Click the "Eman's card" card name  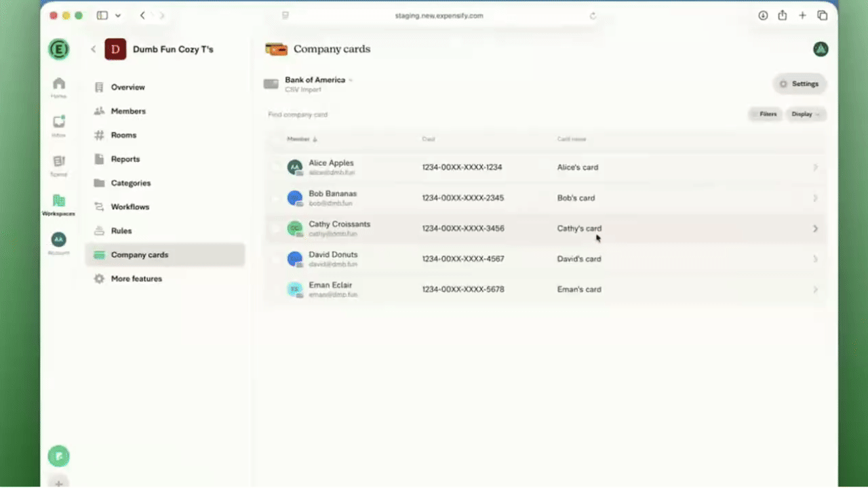(x=579, y=289)
